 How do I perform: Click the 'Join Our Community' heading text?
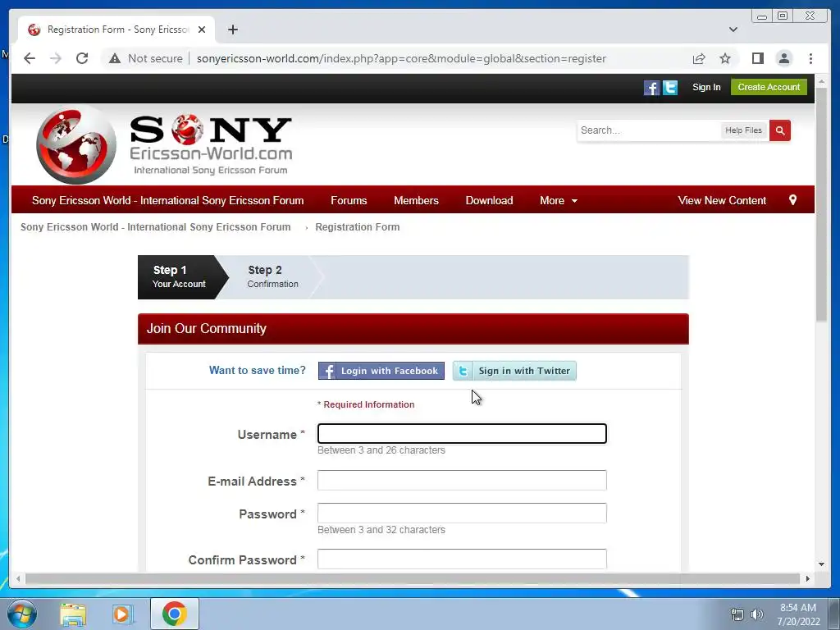pyautogui.click(x=206, y=328)
